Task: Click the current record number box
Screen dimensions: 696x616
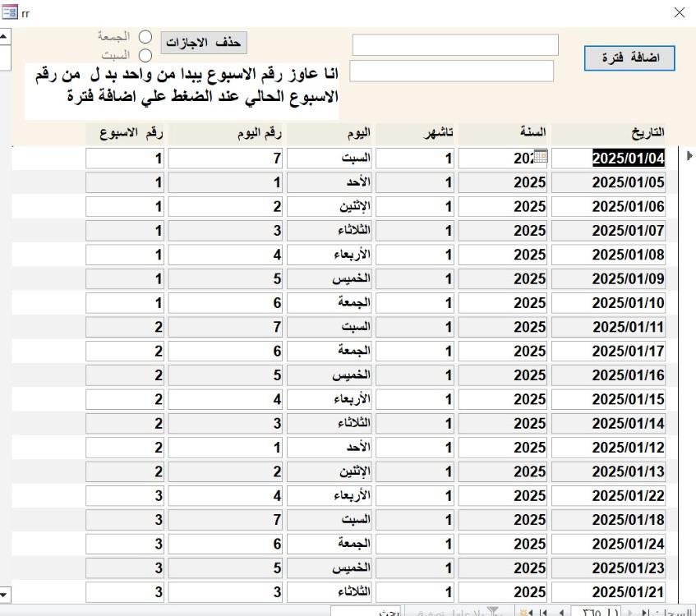Action: click(596, 612)
